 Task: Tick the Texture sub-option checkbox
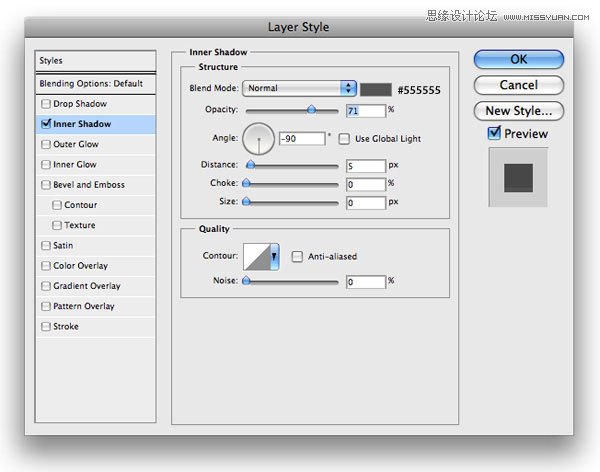[x=57, y=225]
